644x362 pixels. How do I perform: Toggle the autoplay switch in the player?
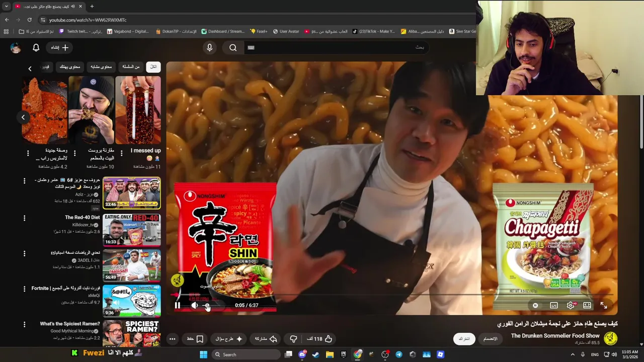click(x=535, y=305)
